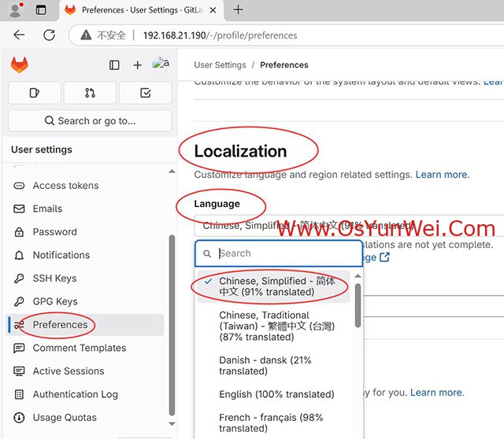The height and width of the screenshot is (439, 504).
Task: Click the sidebar vertical scrollbar thumb
Action: (172, 325)
